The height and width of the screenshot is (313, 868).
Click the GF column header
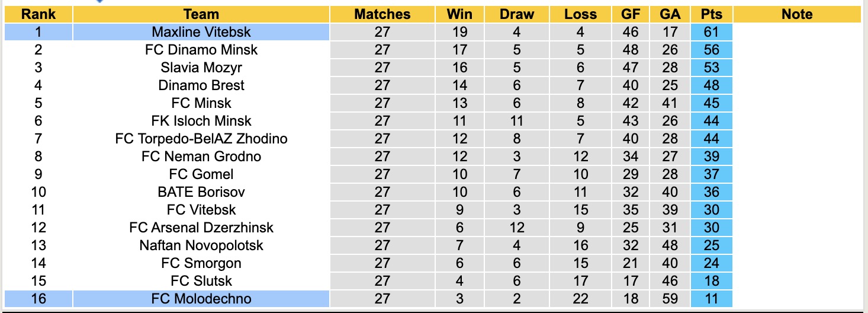point(631,14)
